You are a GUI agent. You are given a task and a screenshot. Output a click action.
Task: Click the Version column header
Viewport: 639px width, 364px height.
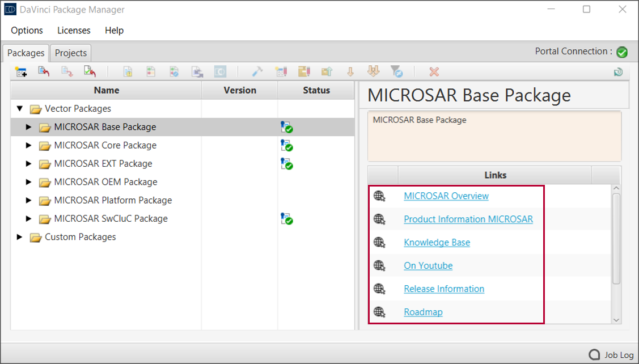[240, 91]
